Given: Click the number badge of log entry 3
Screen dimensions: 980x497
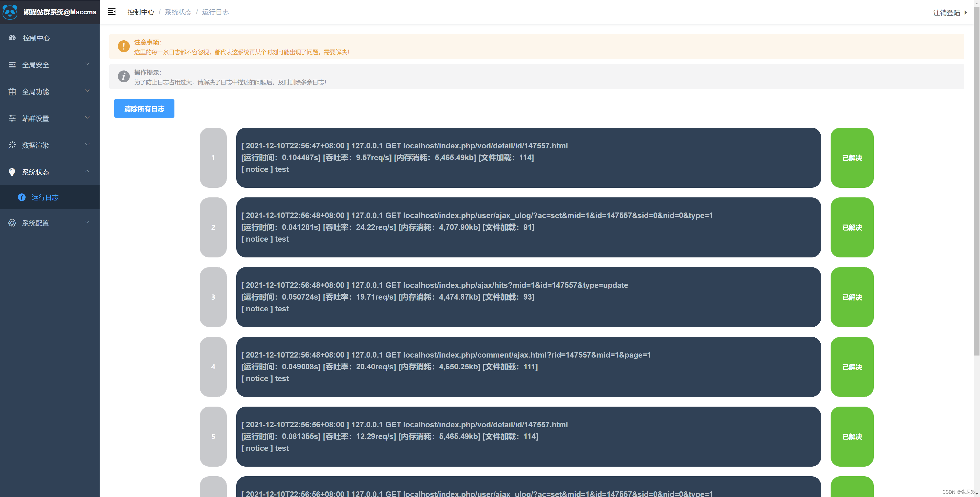Looking at the screenshot, I should tap(213, 297).
